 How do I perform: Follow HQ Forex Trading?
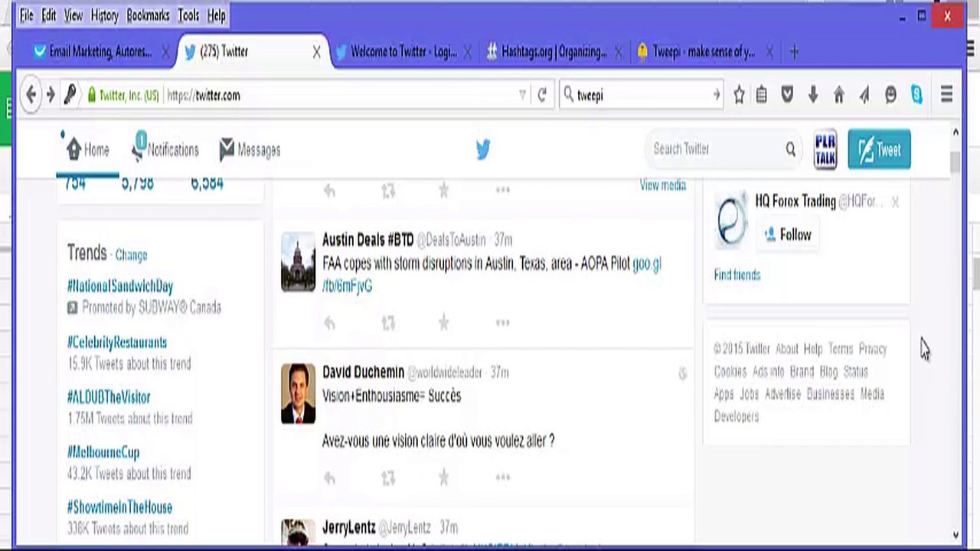pos(786,235)
